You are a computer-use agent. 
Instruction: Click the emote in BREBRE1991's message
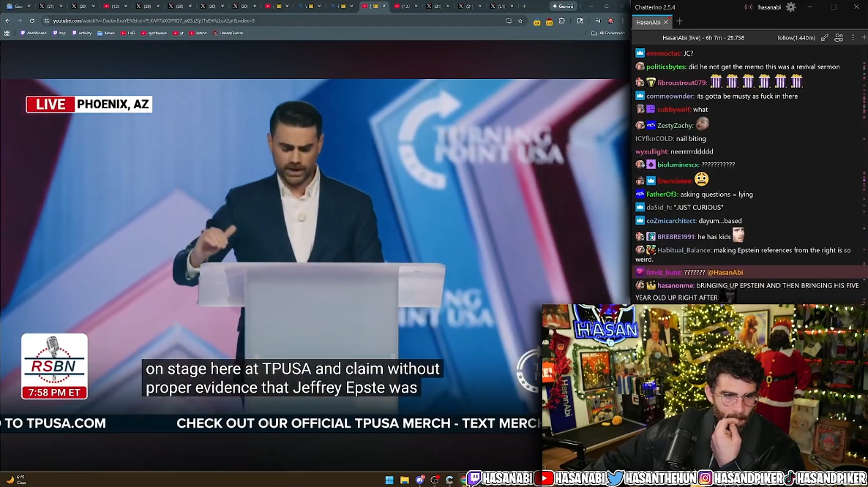click(x=738, y=235)
